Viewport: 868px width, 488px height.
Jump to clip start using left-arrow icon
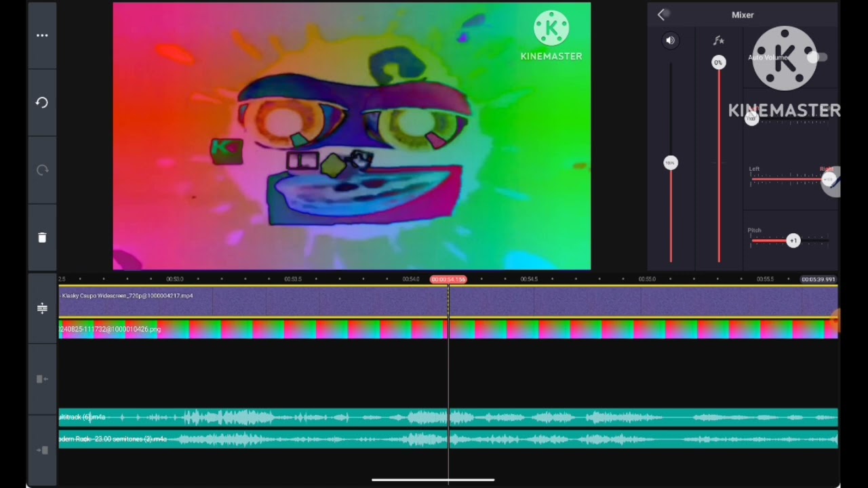[42, 379]
